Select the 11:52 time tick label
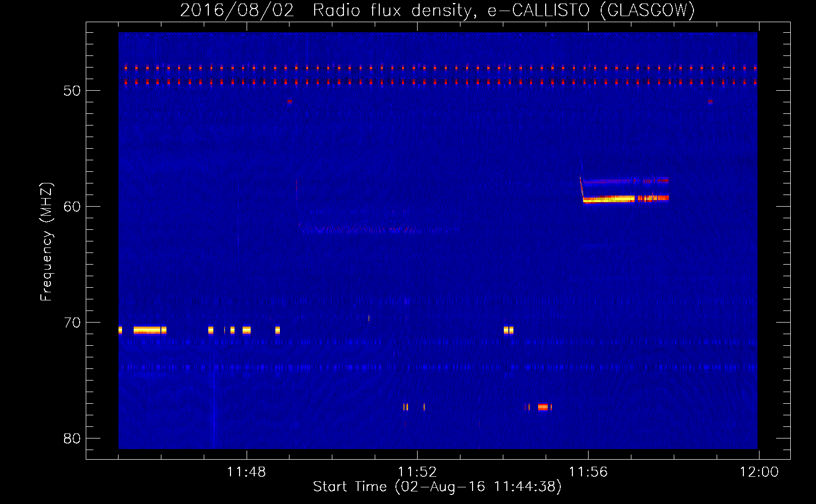The image size is (816, 504). [417, 472]
